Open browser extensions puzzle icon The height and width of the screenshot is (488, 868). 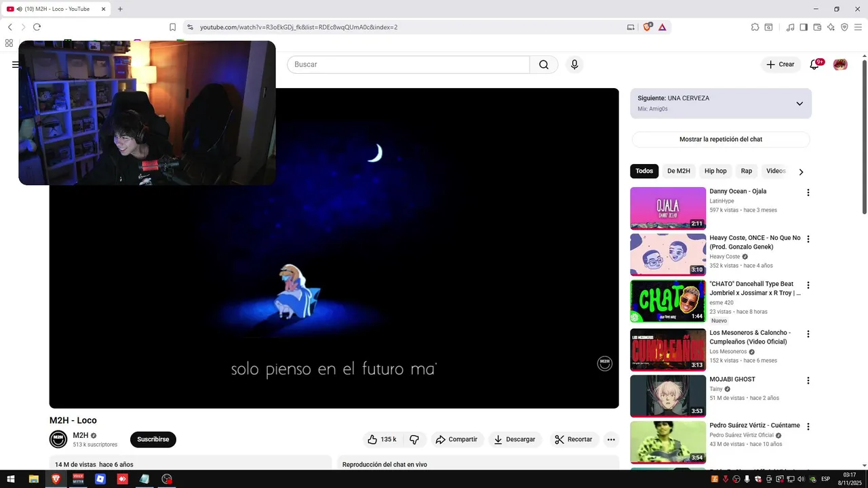pos(755,27)
